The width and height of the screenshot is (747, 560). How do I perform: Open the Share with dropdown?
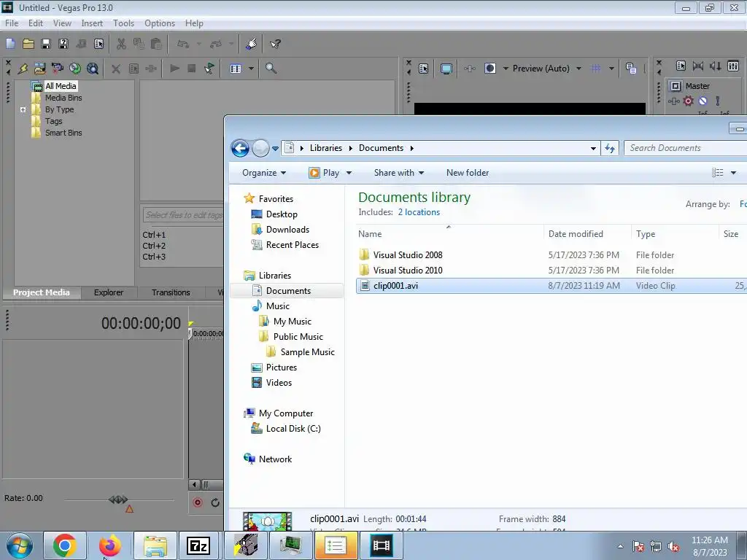point(399,173)
